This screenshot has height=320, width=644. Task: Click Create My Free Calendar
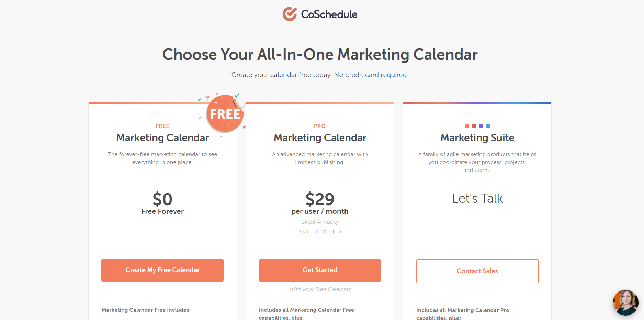click(x=162, y=270)
